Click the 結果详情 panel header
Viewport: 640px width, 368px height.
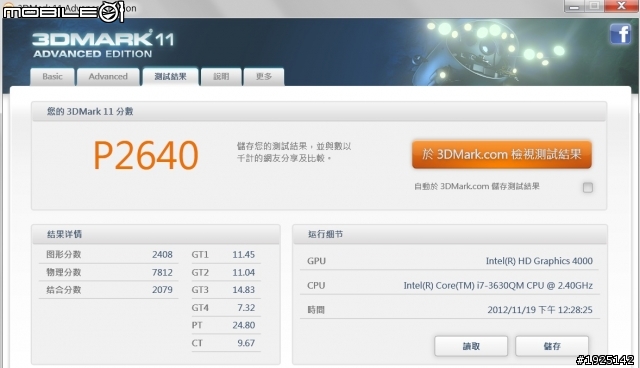pos(156,234)
